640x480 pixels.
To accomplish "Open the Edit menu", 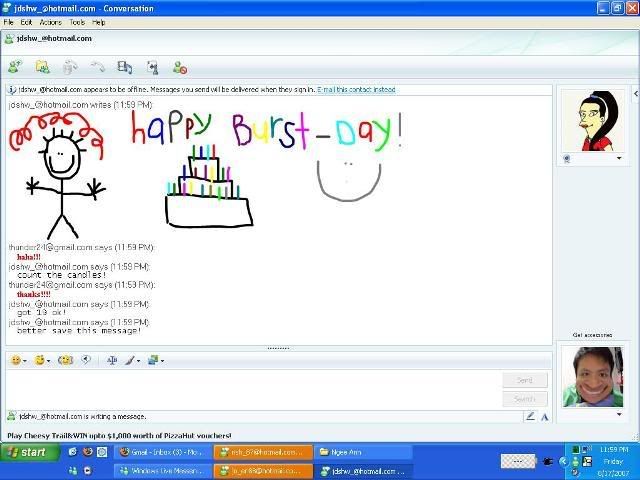I will 26,22.
